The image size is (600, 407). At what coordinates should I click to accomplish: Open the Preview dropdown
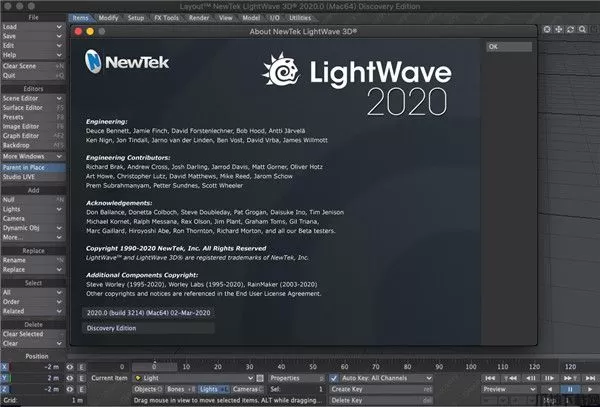[x=509, y=389]
